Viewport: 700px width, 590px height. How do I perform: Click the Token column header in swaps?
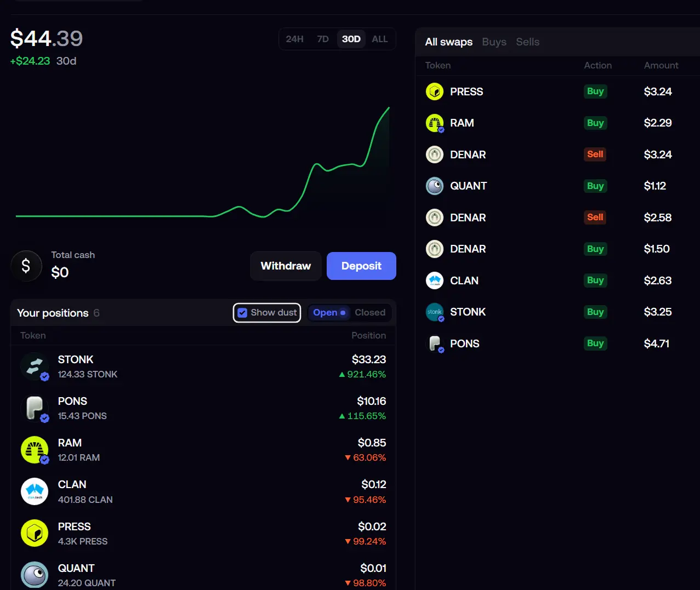point(438,65)
